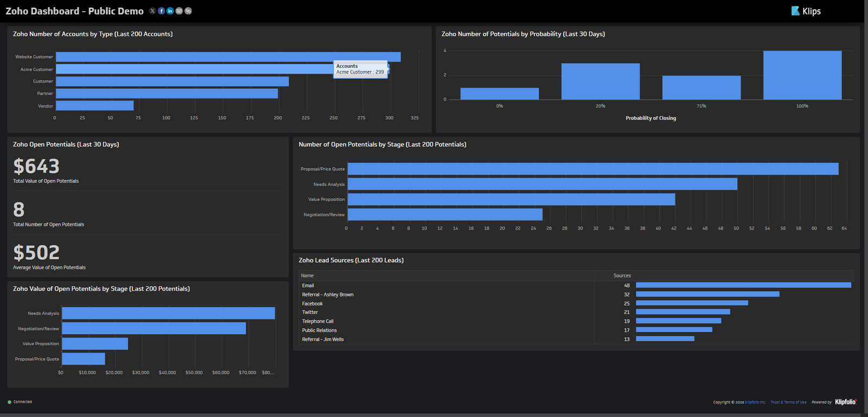The image size is (868, 417).
Task: Share dashboard on X (Twitter) icon
Action: [x=152, y=11]
